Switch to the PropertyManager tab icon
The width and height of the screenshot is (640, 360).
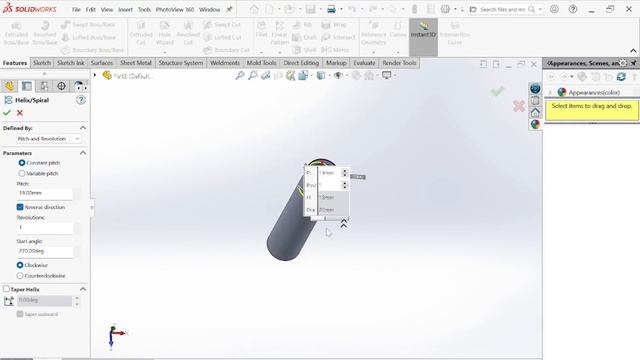click(27, 86)
